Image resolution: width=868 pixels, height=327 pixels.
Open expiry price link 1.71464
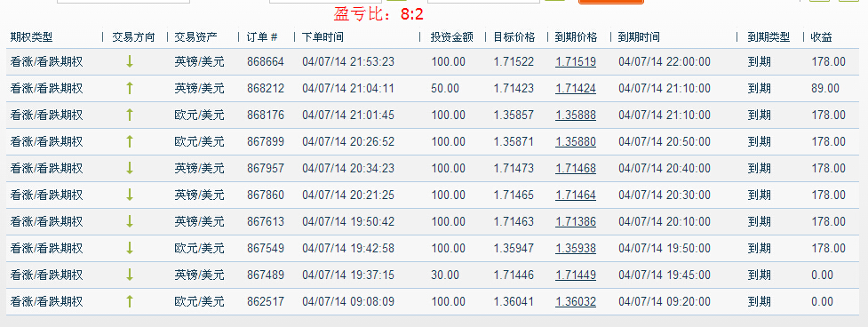(x=576, y=195)
